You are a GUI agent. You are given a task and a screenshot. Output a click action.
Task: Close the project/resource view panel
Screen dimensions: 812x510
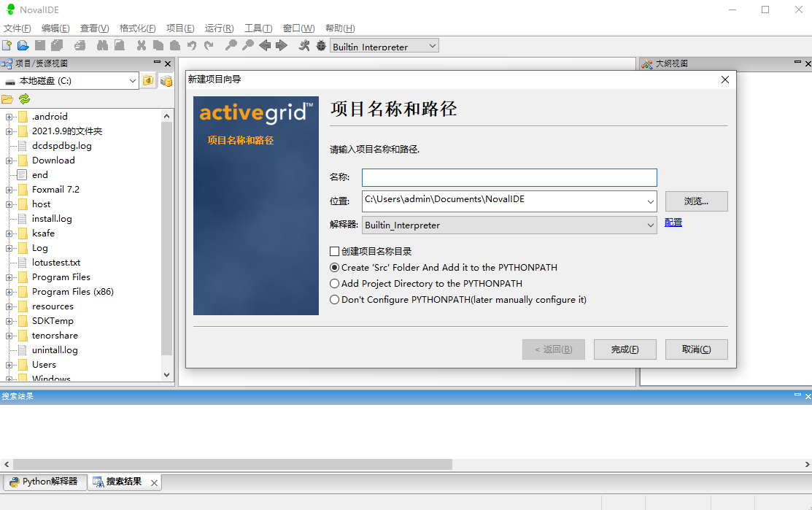168,63
